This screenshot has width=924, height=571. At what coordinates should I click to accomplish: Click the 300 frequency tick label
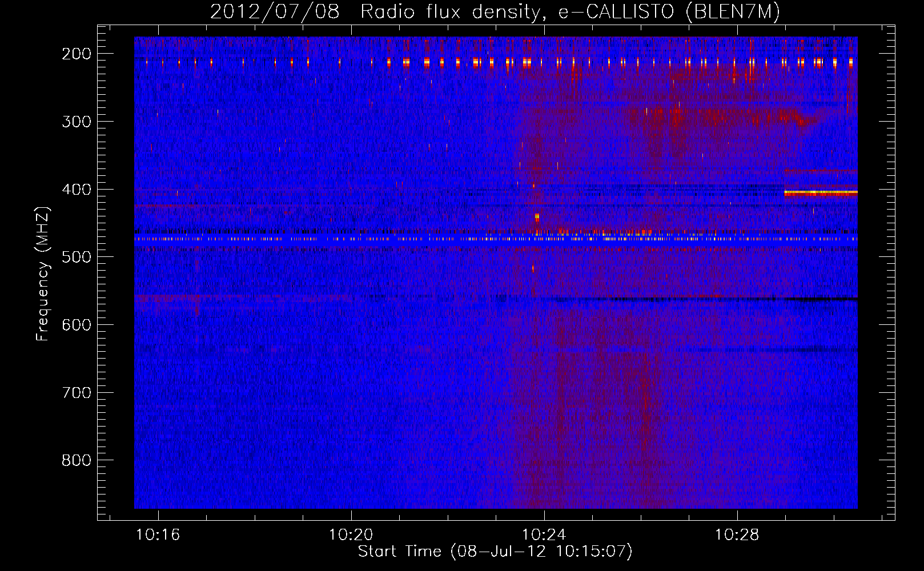tap(77, 122)
